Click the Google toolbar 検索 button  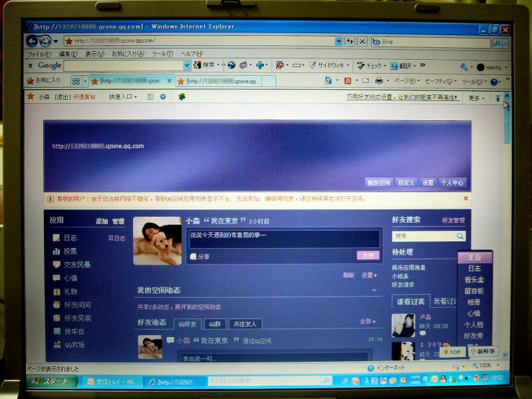point(204,65)
